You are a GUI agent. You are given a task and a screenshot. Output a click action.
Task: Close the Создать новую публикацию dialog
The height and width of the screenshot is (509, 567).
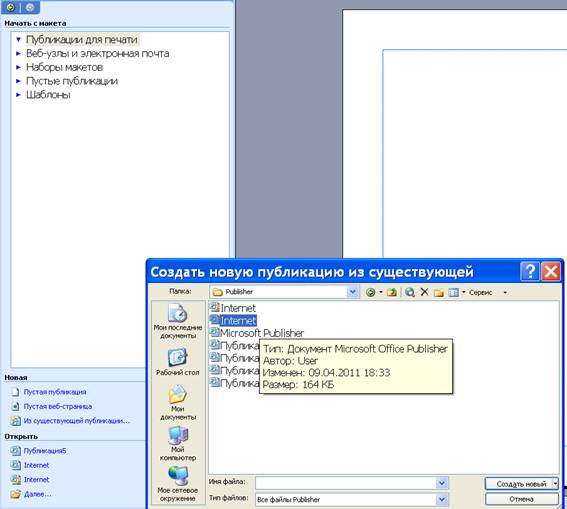tap(551, 271)
